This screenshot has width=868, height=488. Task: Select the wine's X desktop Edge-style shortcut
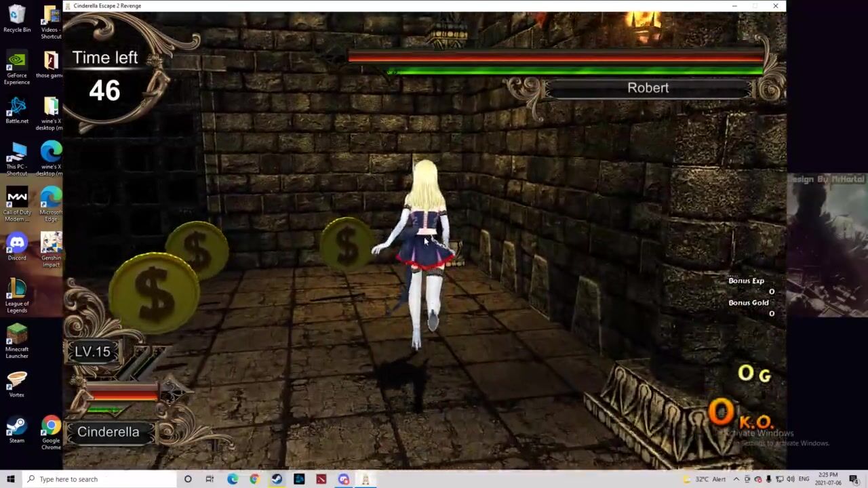pos(51,159)
